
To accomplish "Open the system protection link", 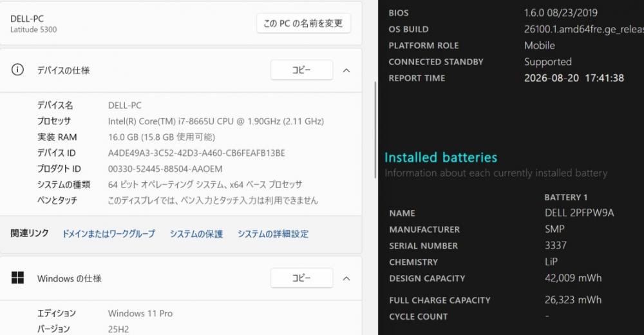I will 196,234.
